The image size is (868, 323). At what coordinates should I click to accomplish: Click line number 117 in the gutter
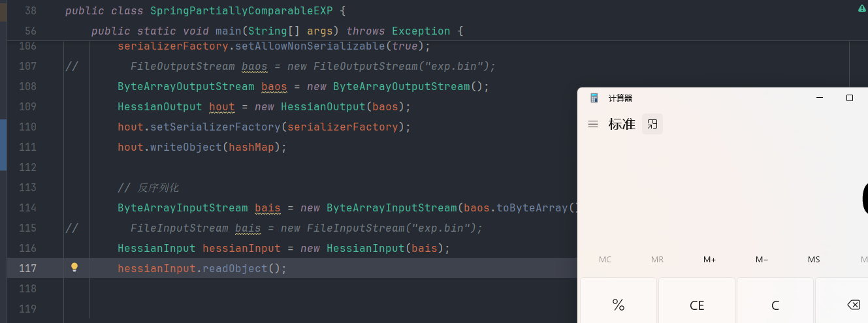28,268
